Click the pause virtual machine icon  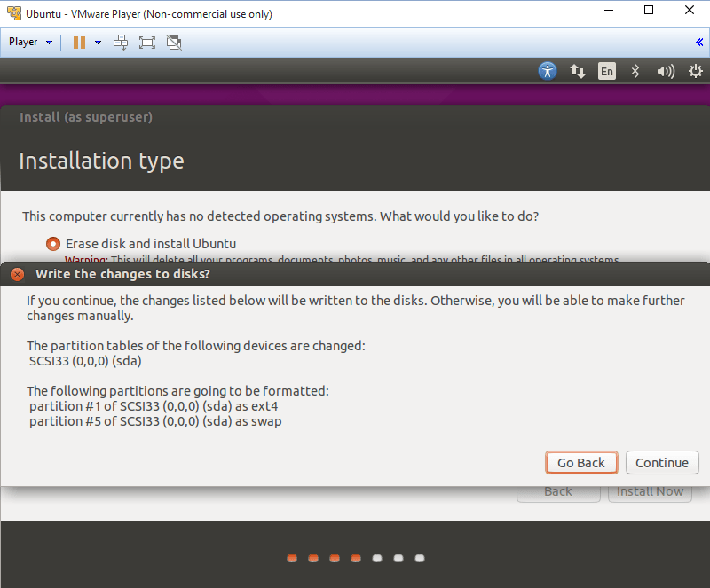79,42
